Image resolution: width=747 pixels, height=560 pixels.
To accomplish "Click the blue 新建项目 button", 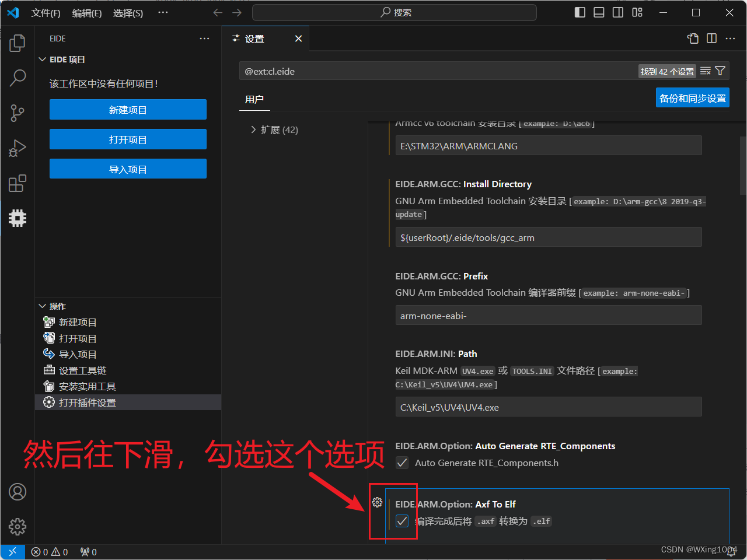I will tap(128, 110).
